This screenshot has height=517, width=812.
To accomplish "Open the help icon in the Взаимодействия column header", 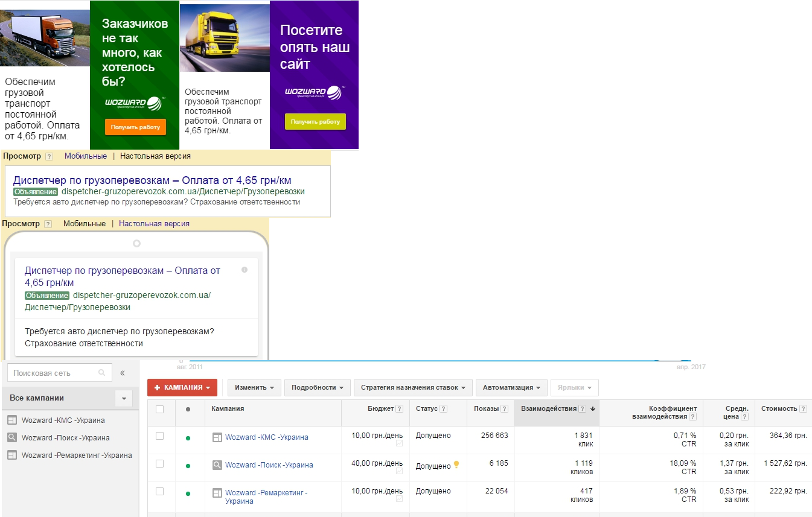I will 582,409.
